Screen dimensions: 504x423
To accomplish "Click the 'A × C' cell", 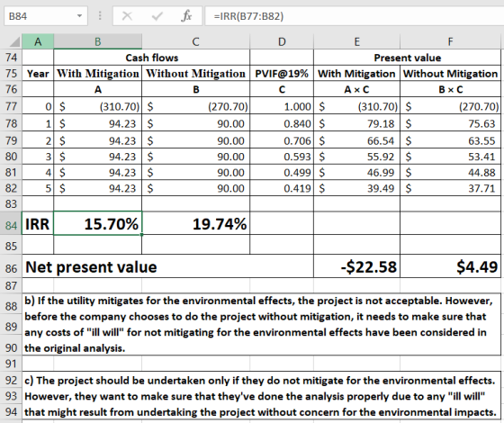I will 356,89.
